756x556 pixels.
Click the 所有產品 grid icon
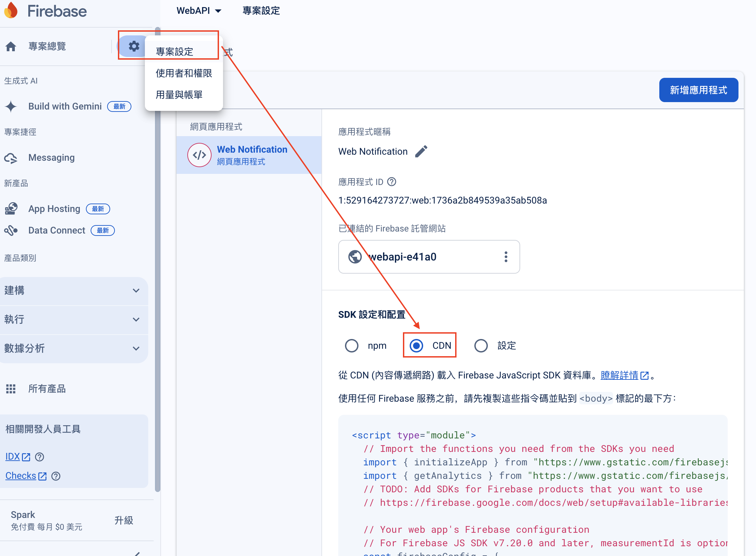point(11,389)
